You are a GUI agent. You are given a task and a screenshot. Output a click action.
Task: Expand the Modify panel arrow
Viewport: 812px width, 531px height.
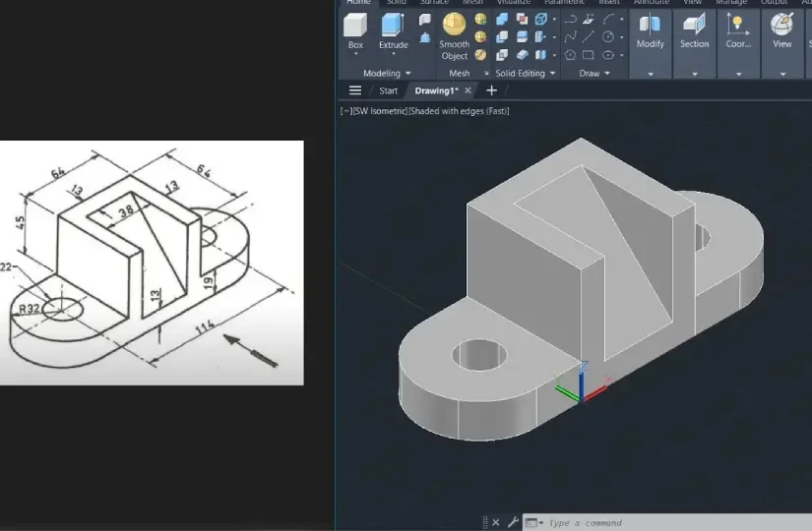click(x=651, y=74)
